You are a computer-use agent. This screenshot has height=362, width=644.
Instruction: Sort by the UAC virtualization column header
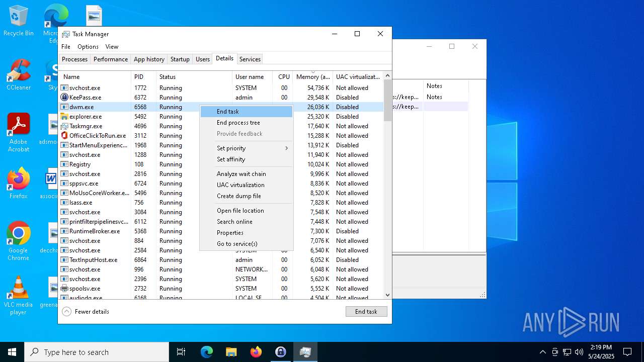click(x=358, y=76)
